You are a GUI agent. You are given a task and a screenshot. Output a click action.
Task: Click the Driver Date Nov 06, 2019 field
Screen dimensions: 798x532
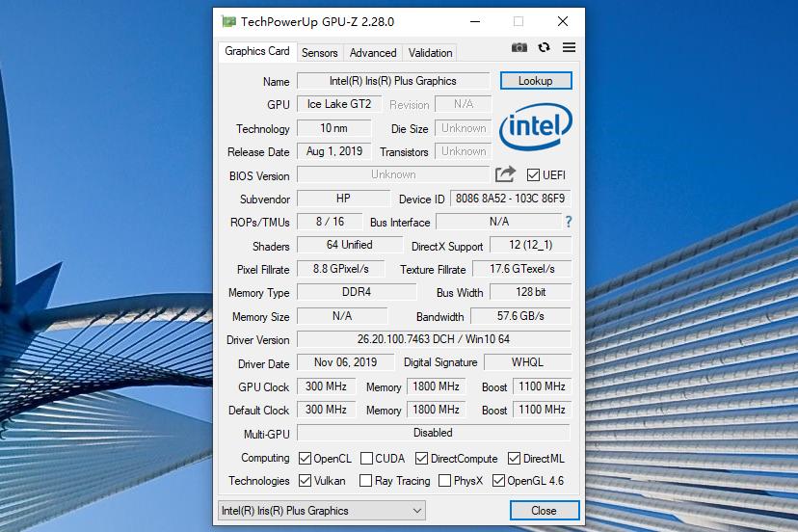tap(346, 362)
